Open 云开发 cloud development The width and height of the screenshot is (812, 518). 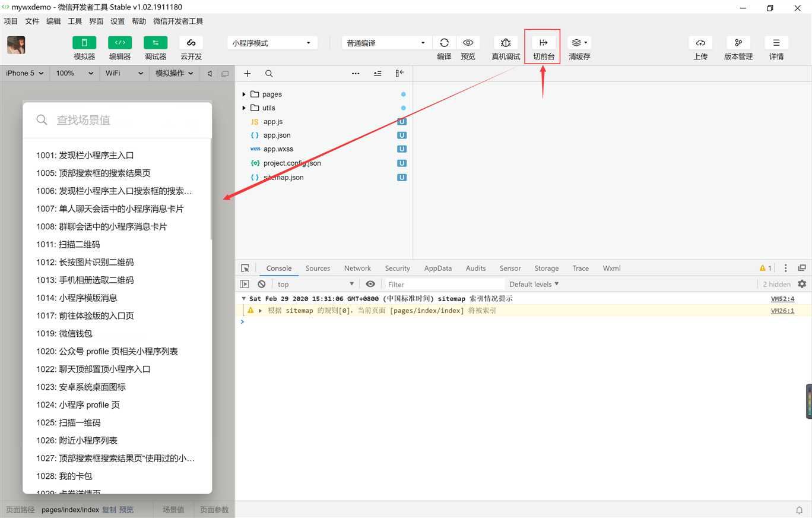pyautogui.click(x=191, y=43)
